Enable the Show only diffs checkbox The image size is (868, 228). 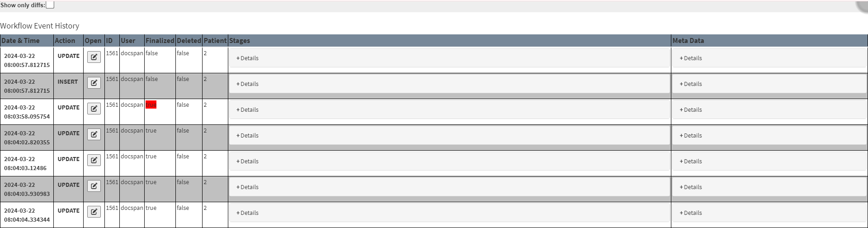click(x=50, y=5)
